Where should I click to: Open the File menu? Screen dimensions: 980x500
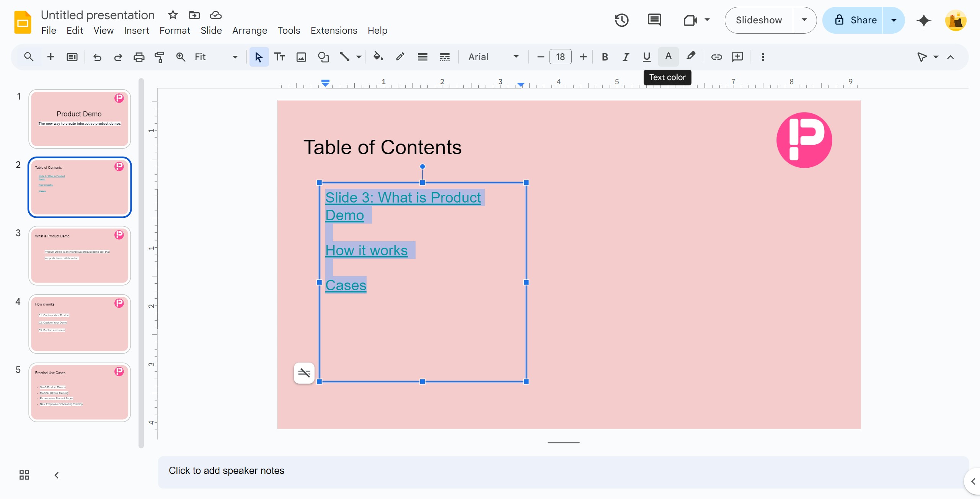point(49,30)
